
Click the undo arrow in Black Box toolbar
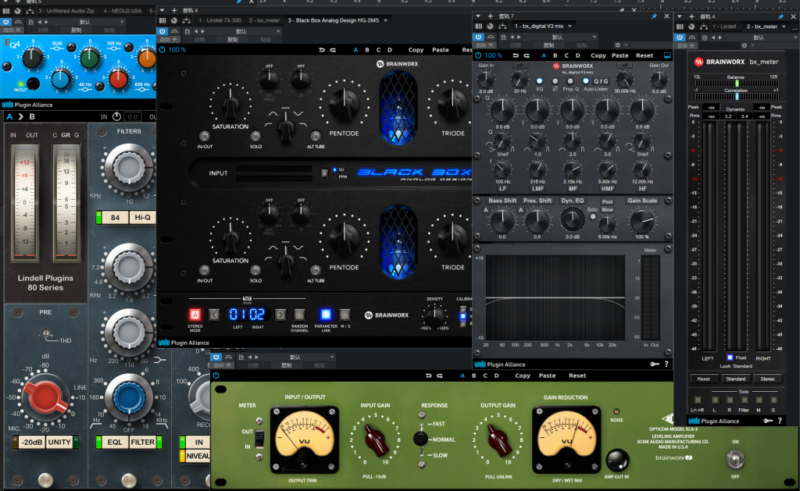(321, 49)
